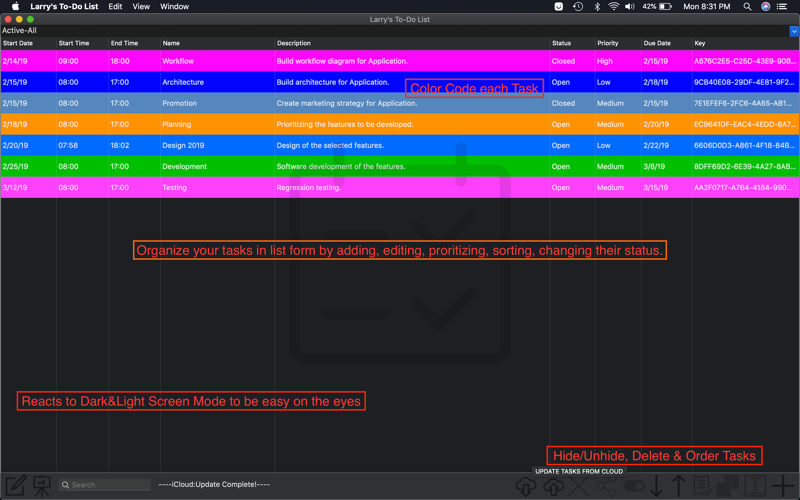
Task: Click the presentation easel icon
Action: click(42, 486)
